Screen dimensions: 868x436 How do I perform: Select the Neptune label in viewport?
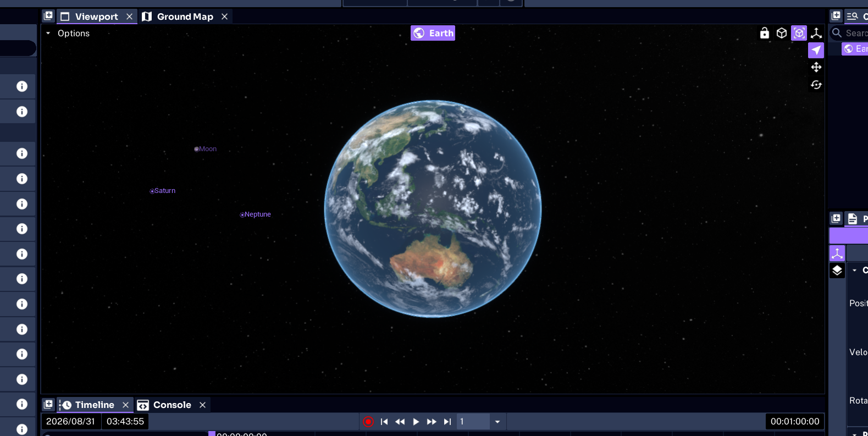click(x=258, y=214)
